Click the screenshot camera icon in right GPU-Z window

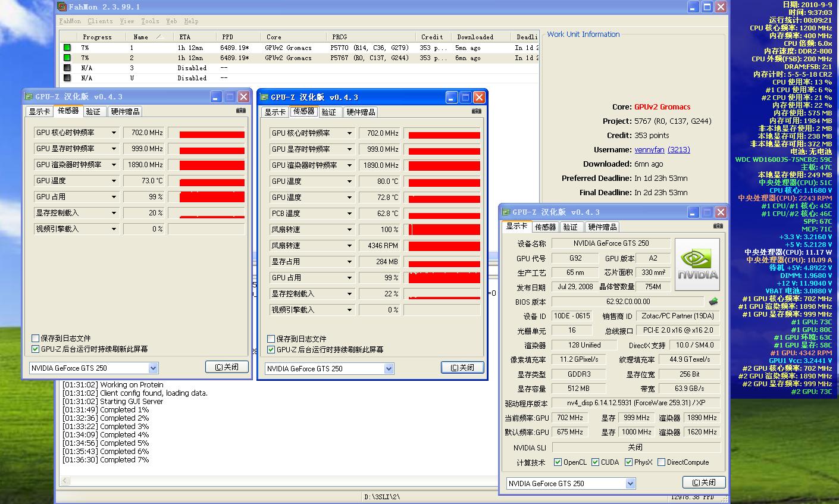click(718, 226)
